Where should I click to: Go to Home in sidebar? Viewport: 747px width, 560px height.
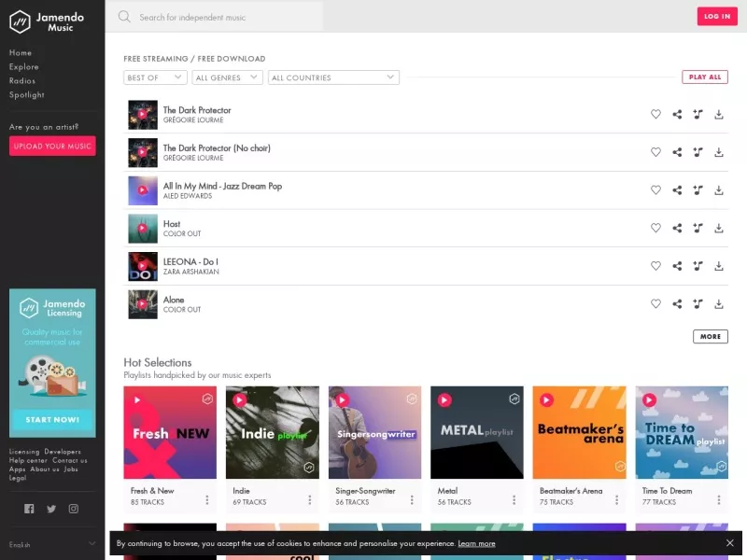20,53
